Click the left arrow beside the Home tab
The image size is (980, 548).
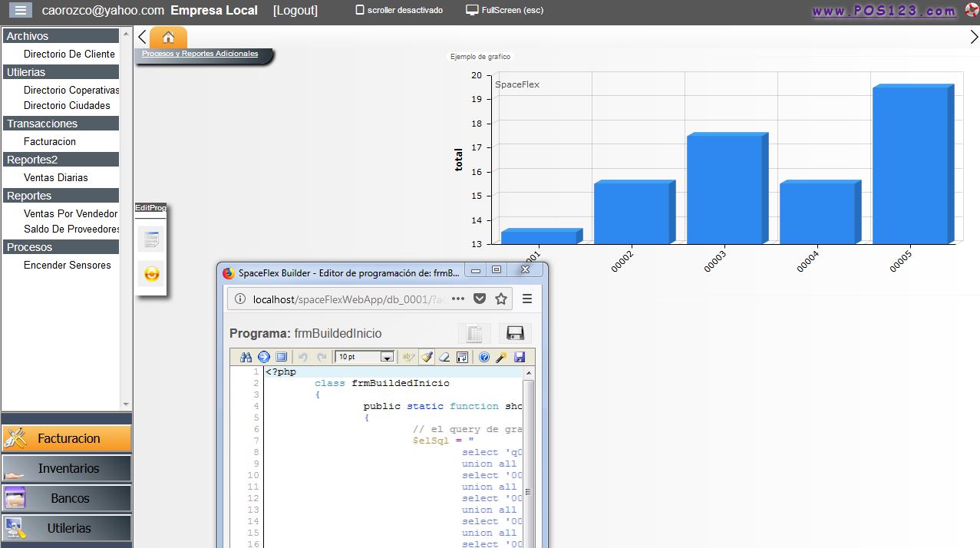coord(142,37)
